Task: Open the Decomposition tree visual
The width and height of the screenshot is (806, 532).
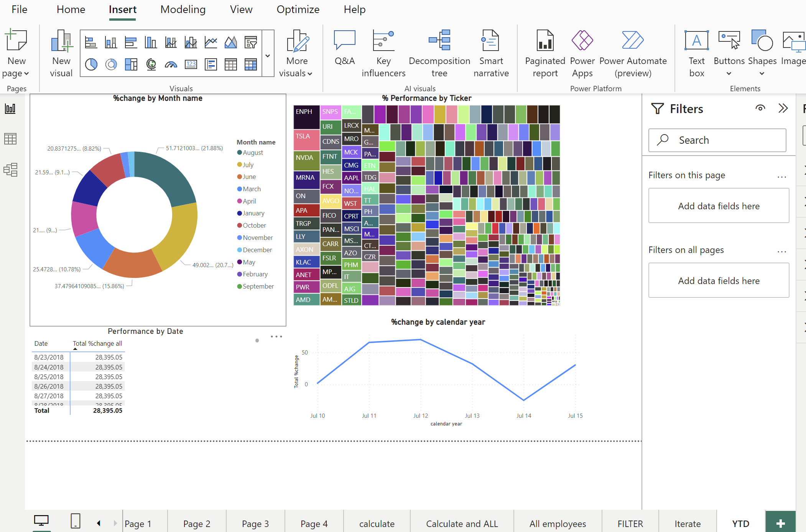Action: coord(439,54)
